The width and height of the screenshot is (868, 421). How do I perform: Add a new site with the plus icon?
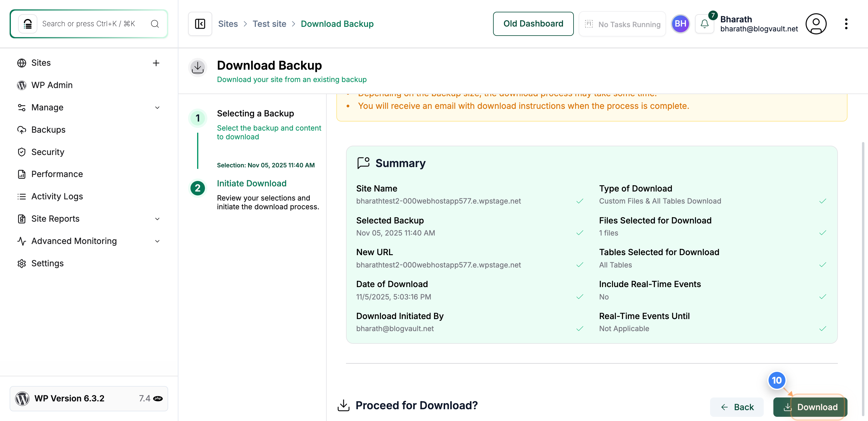coord(156,63)
